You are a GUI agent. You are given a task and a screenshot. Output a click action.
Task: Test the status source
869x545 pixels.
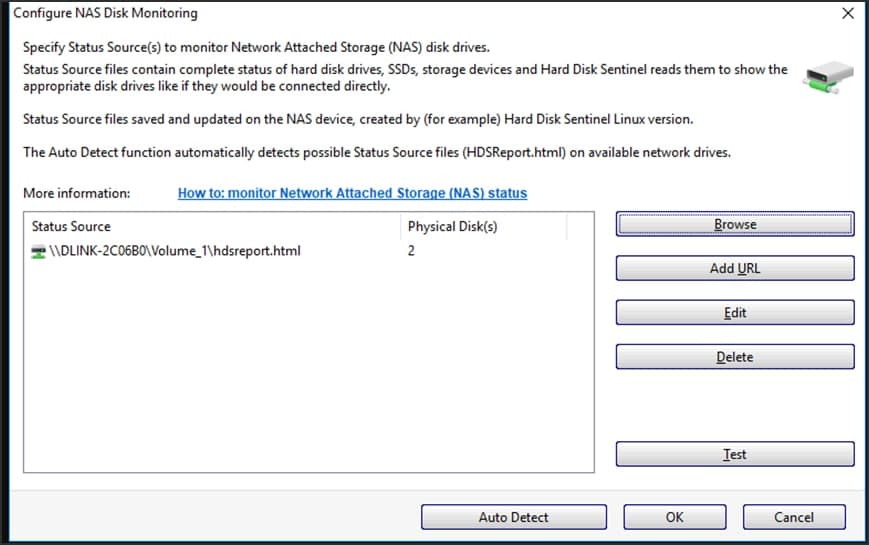(x=735, y=454)
